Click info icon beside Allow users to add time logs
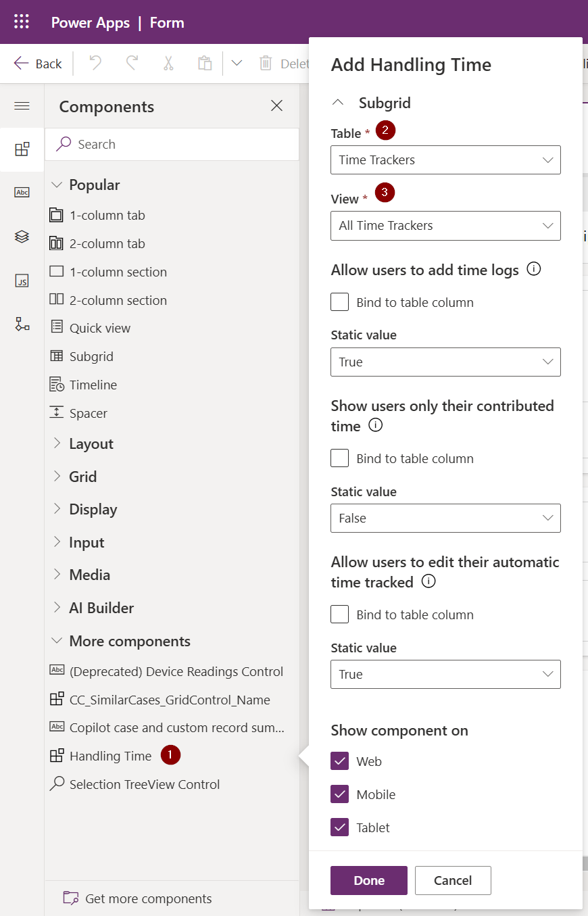 pyautogui.click(x=533, y=270)
